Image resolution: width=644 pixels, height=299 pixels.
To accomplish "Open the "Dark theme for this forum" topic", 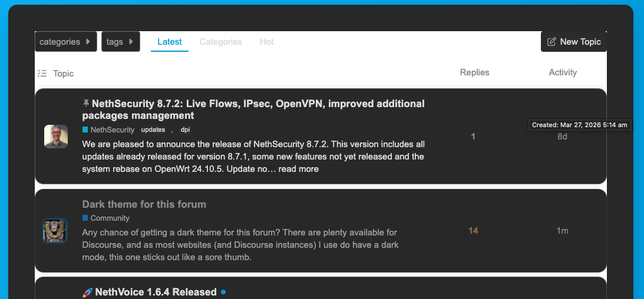I will (144, 204).
